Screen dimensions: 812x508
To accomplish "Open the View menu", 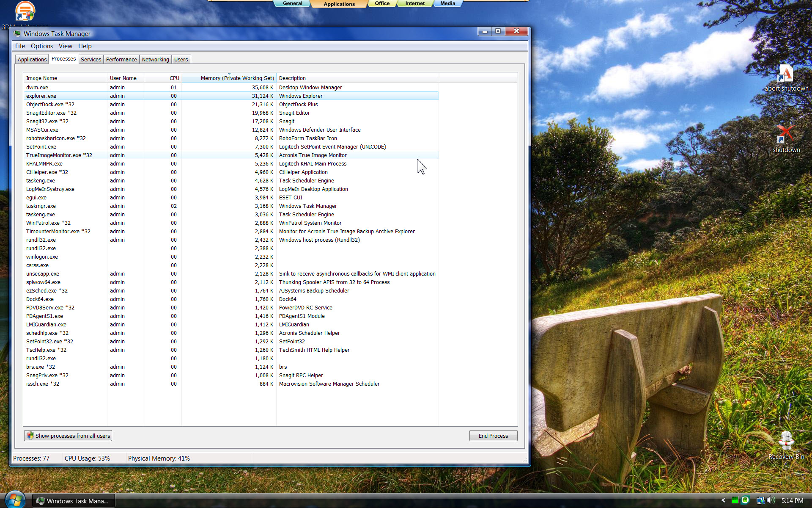I will pyautogui.click(x=65, y=46).
